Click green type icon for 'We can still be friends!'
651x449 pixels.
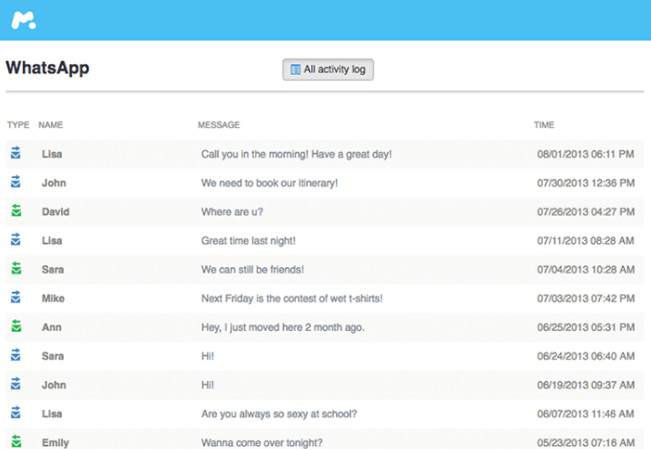(16, 269)
